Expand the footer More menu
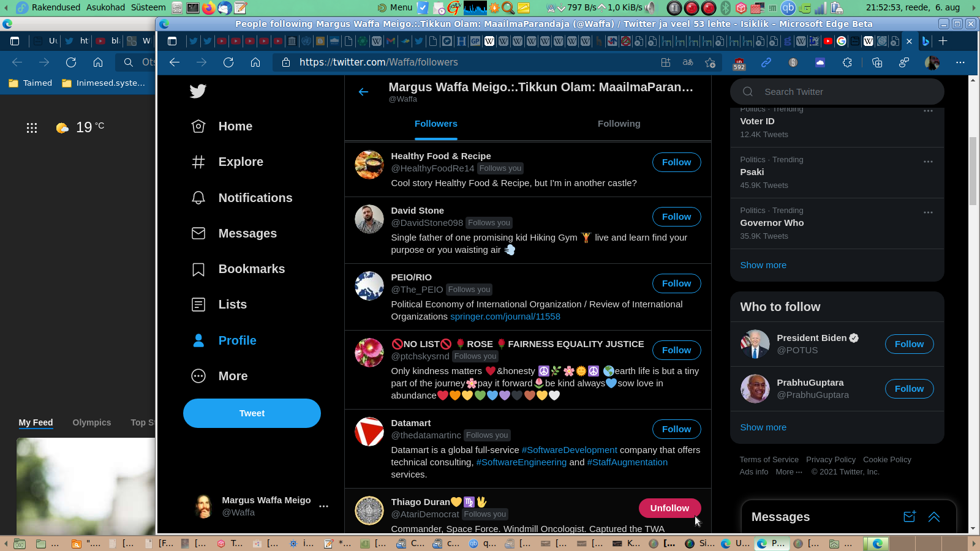The width and height of the screenshot is (980, 551). [789, 472]
